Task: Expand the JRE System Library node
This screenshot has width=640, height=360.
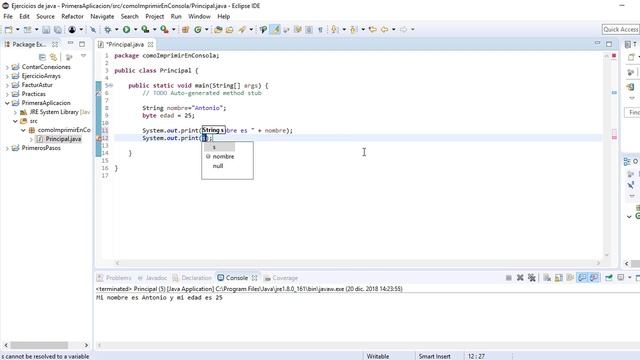Action: [x=16, y=112]
